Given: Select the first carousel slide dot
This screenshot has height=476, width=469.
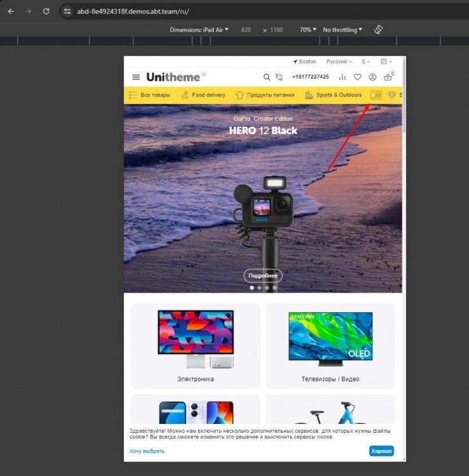Looking at the screenshot, I should coord(252,288).
